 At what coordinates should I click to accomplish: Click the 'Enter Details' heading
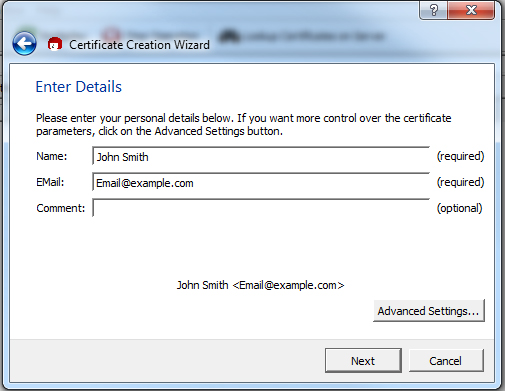coord(79,87)
